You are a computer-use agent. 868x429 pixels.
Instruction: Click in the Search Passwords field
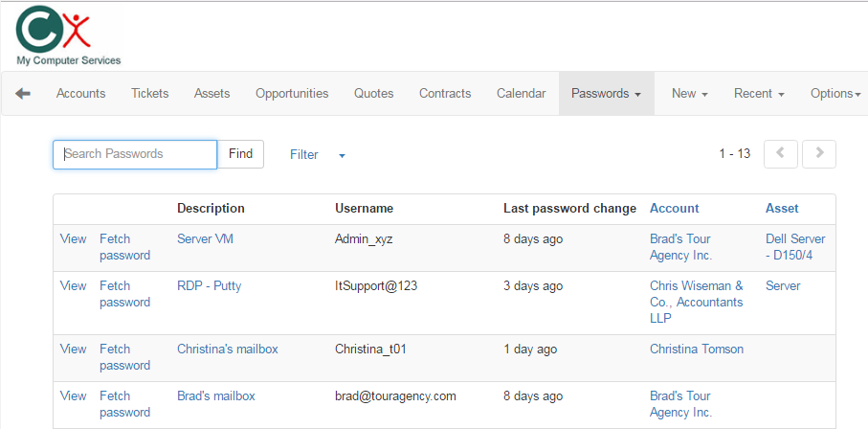pyautogui.click(x=135, y=154)
